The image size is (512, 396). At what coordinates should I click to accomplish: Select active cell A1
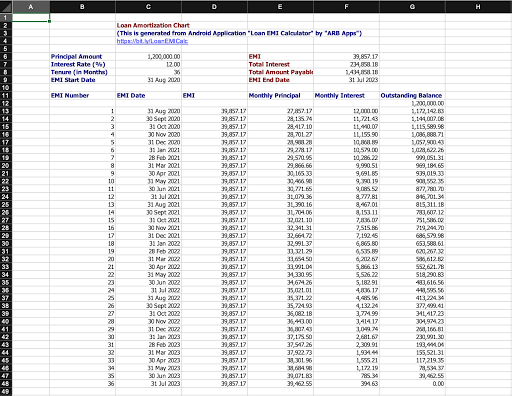(31, 18)
